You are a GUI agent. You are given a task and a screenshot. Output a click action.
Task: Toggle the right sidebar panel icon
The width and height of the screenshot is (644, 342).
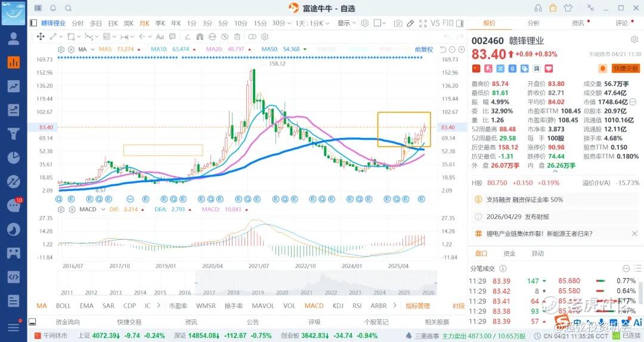(x=460, y=23)
